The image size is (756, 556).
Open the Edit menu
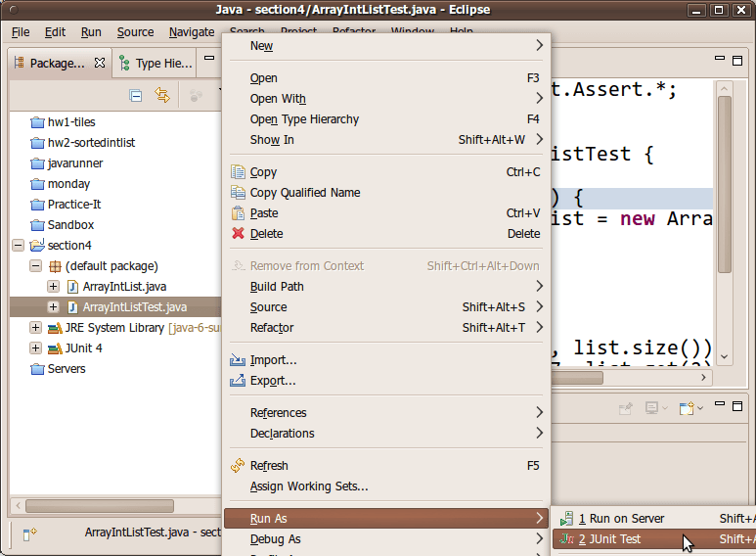(x=55, y=32)
